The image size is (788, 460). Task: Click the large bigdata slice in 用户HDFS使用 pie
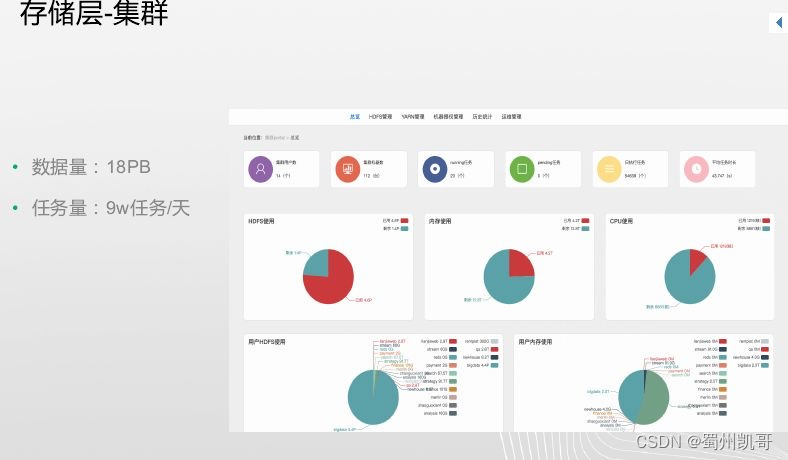click(373, 400)
